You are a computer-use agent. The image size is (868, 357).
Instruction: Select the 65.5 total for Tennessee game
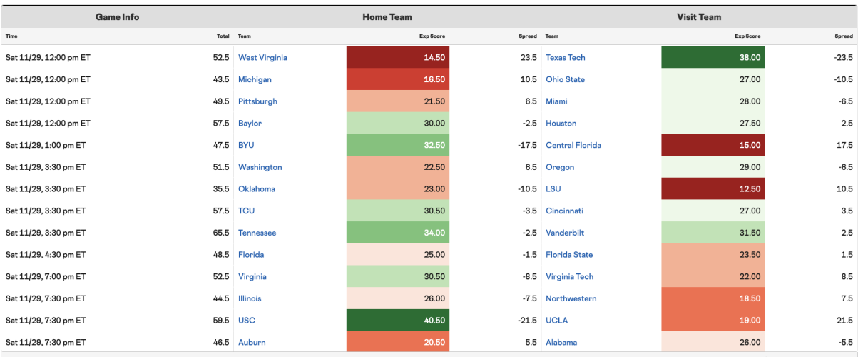point(221,233)
